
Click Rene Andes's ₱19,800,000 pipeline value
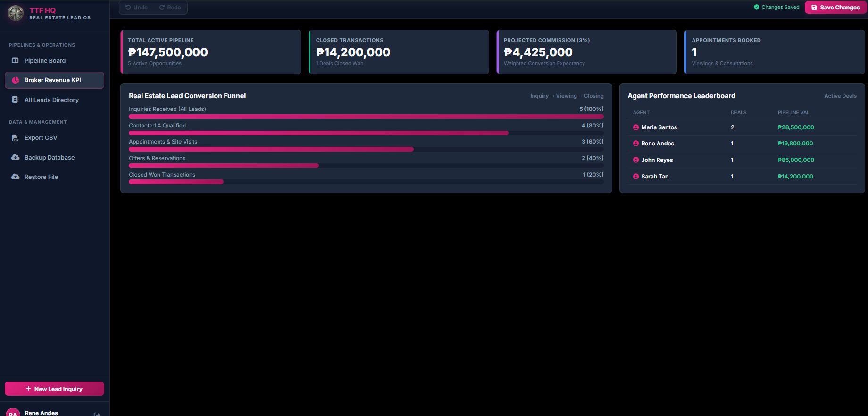coord(795,144)
